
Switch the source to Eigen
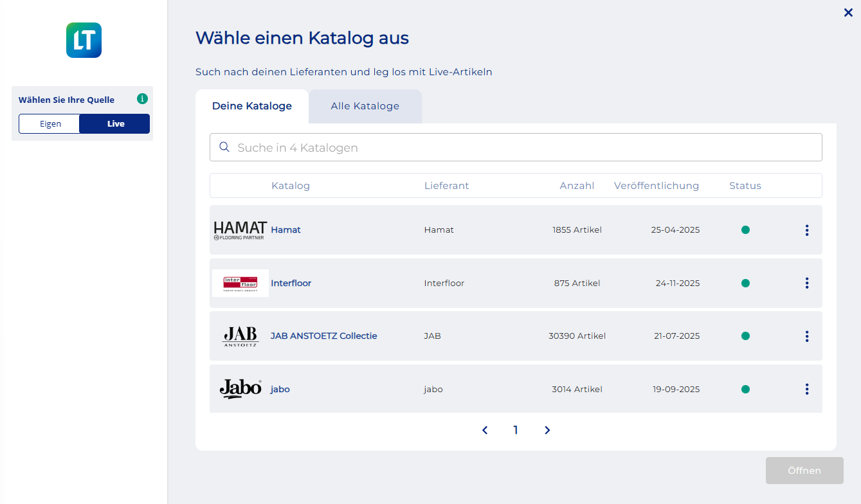(50, 123)
